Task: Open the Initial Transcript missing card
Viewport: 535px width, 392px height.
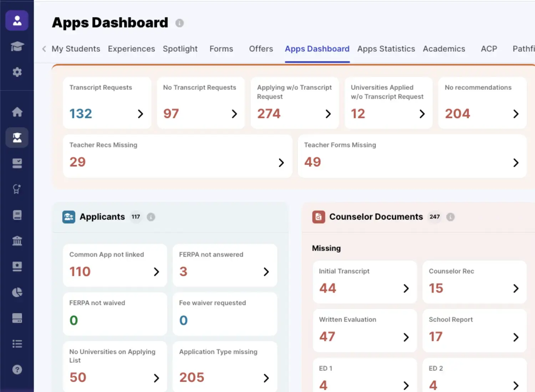Action: pyautogui.click(x=365, y=282)
